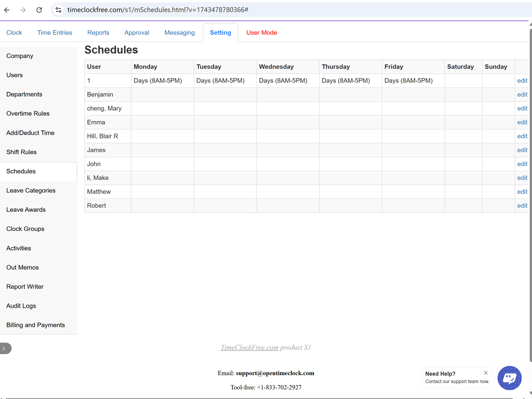This screenshot has width=532, height=399.
Task: Select Clock Groups in the sidebar
Action: [39, 229]
